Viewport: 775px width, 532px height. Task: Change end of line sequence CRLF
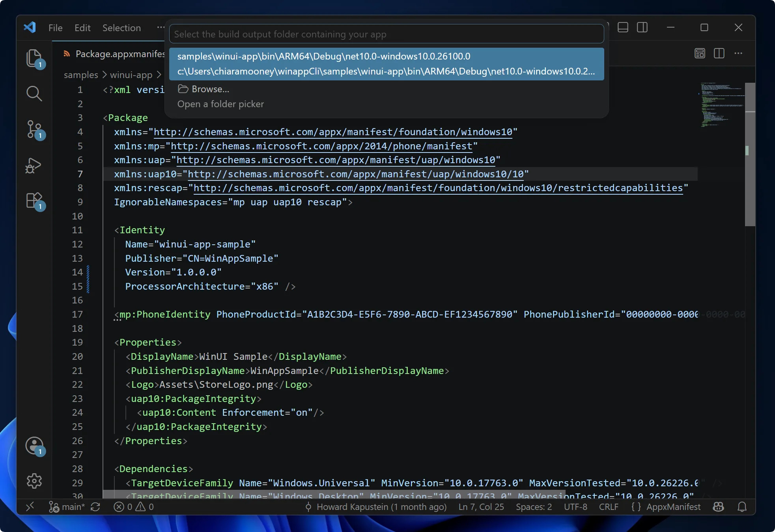pyautogui.click(x=609, y=507)
